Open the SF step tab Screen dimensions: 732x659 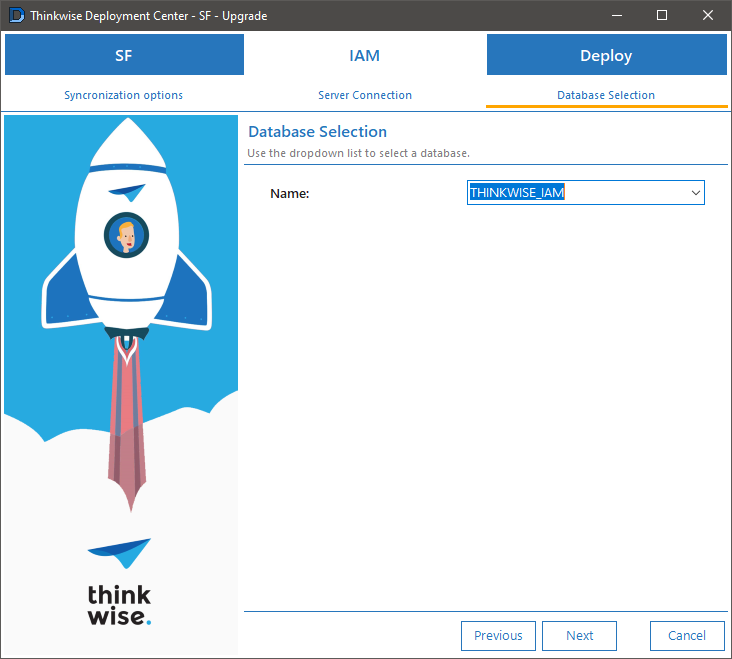[124, 55]
